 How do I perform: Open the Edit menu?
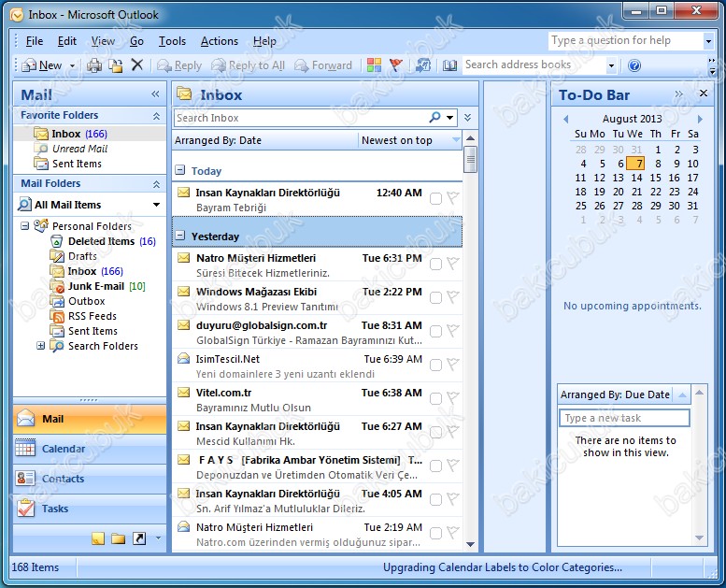point(66,41)
